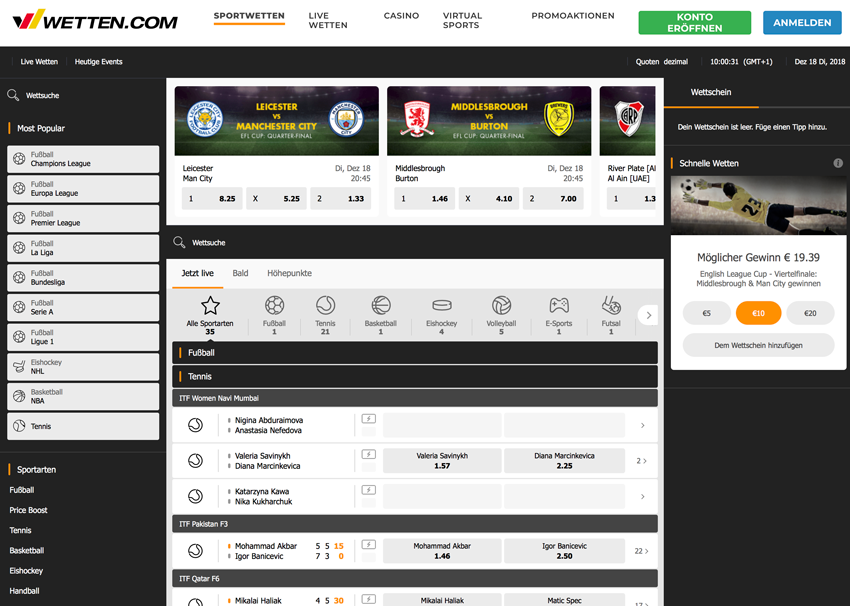
Task: Click lightning icon in Mohammad Akbar row
Action: pos(369,545)
